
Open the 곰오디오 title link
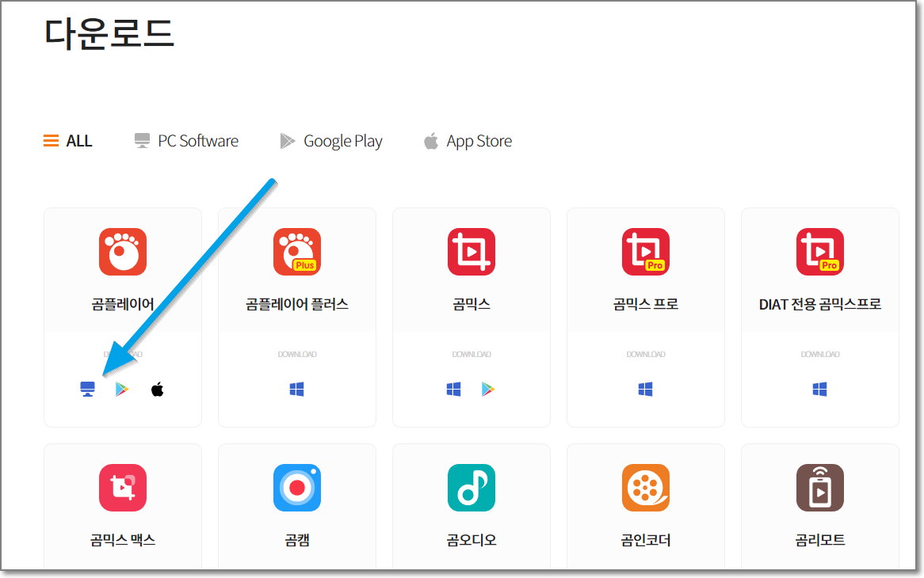coord(472,540)
